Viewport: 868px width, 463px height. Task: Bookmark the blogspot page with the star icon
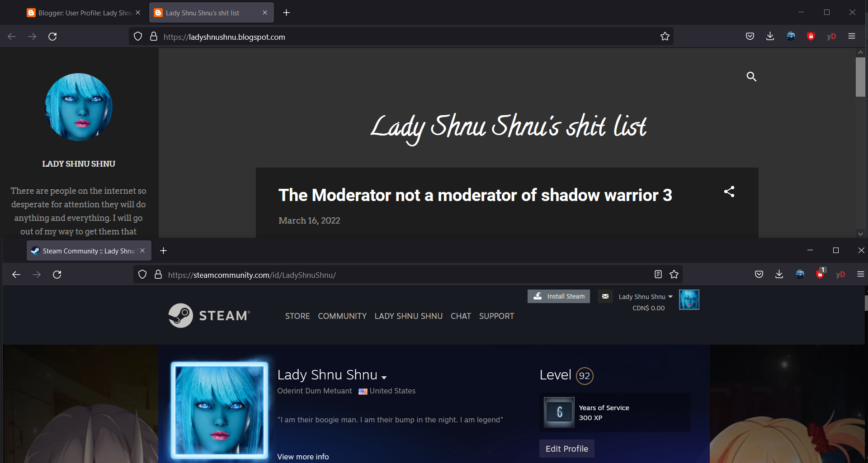665,37
